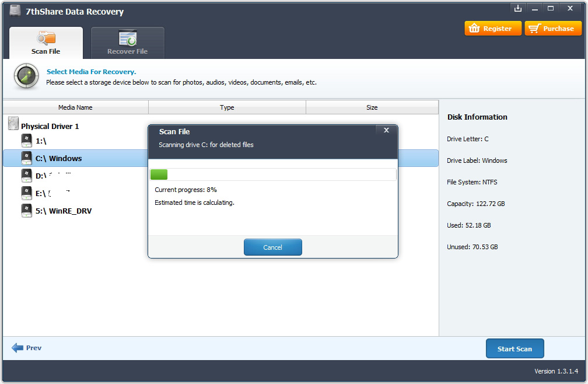The image size is (588, 384).
Task: Click the scan progress bar
Action: coord(273,174)
